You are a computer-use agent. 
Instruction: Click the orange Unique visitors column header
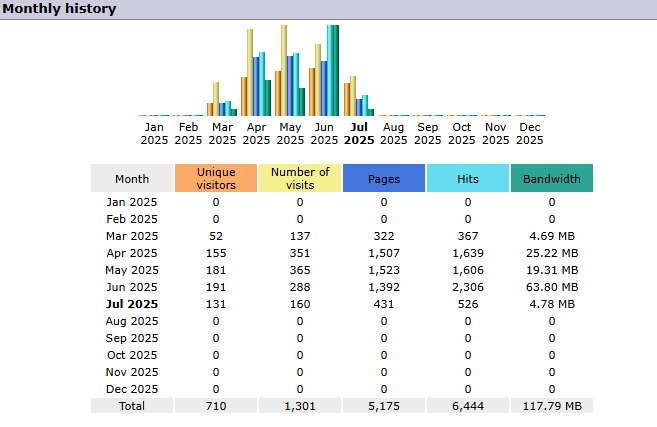216,178
